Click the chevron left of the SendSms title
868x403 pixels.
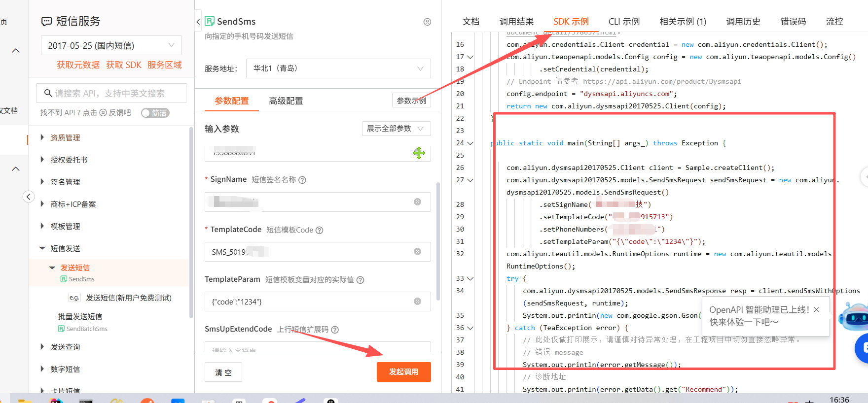point(198,22)
